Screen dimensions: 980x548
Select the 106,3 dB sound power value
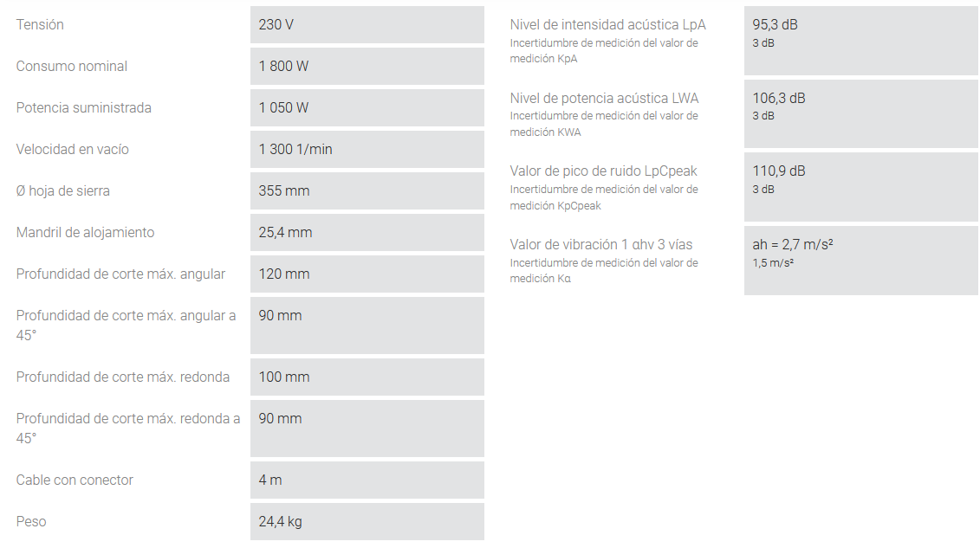tap(779, 99)
